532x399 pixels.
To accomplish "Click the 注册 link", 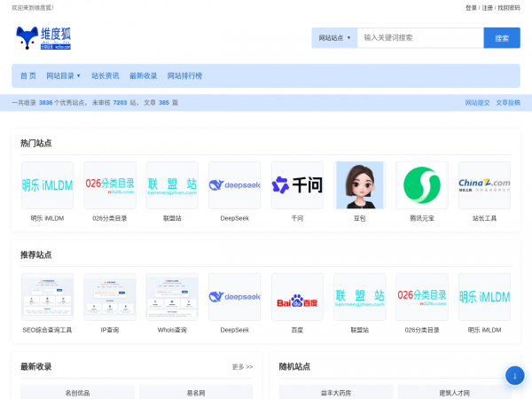I will pyautogui.click(x=487, y=8).
